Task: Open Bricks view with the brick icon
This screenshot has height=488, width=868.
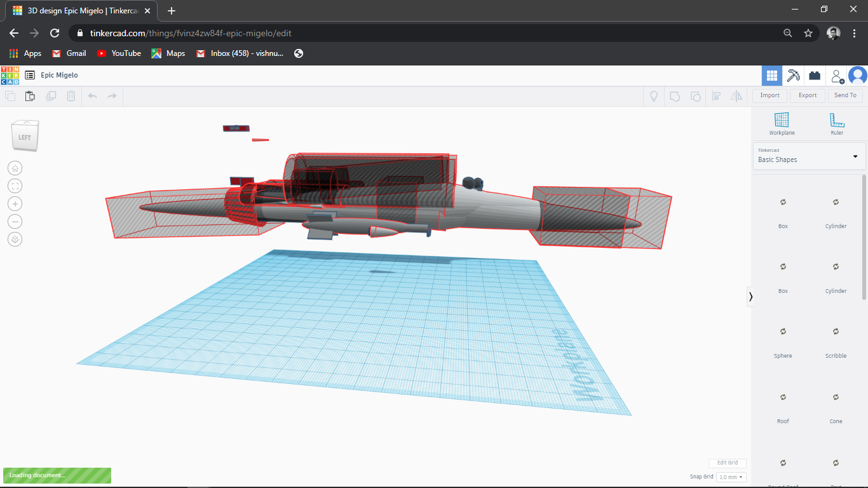Action: pos(814,75)
